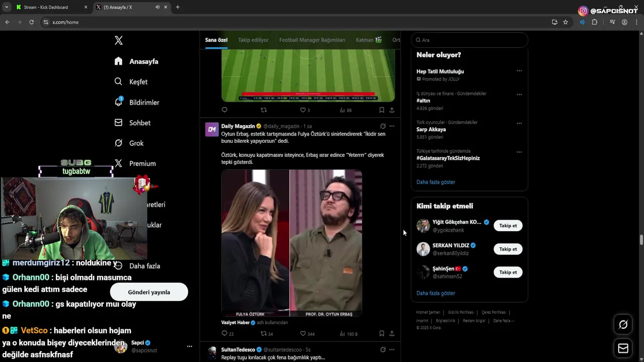Screen dimensions: 644x362
Task: Open more options on SultanTedesco post
Action: tap(392, 349)
